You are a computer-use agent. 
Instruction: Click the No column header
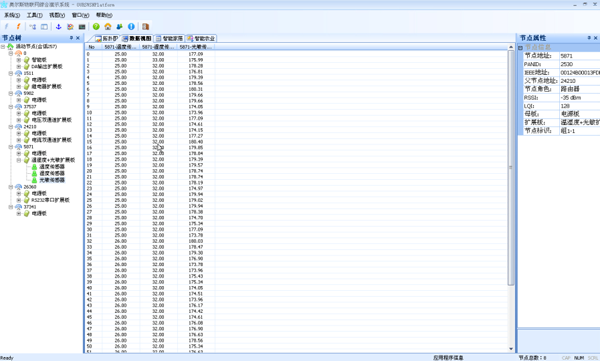[93, 47]
